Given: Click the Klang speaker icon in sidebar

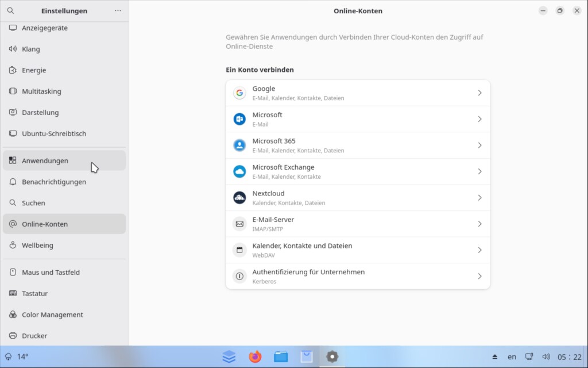Looking at the screenshot, I should [x=13, y=49].
